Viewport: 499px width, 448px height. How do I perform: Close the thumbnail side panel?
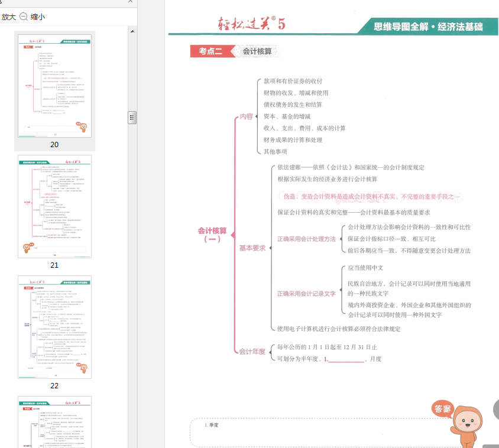click(131, 2)
